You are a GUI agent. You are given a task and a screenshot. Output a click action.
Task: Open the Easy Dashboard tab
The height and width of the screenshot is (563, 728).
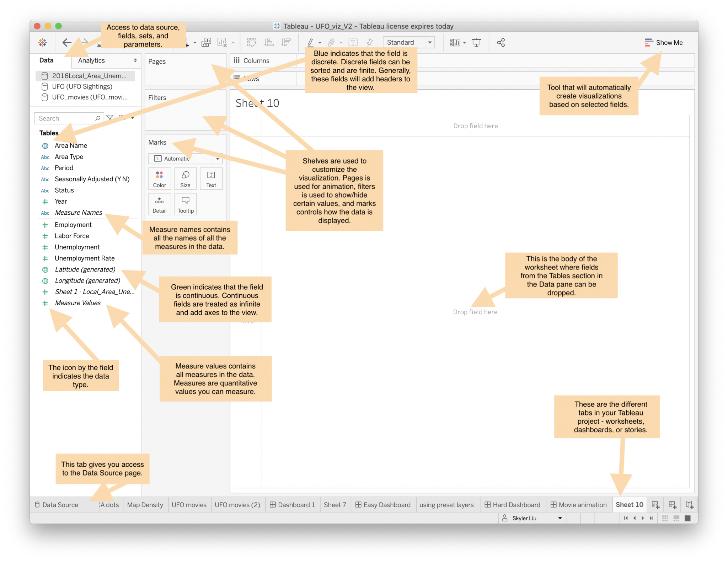pos(383,505)
